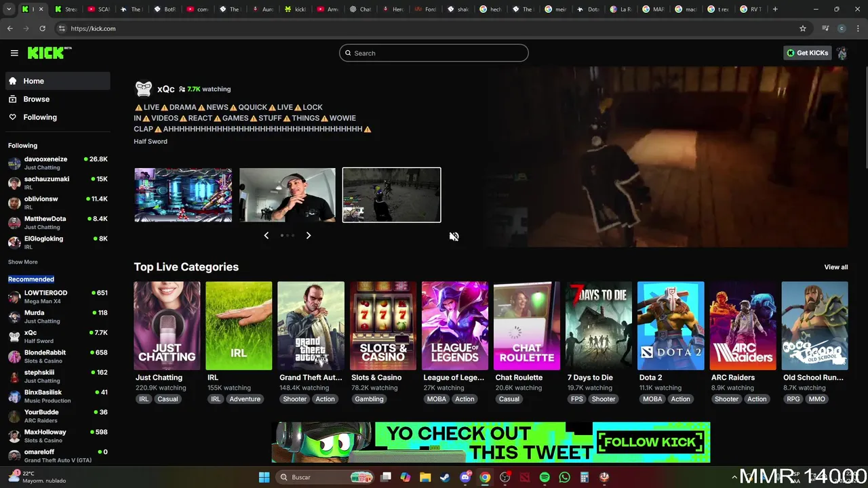The image size is (868, 488).
Task: Open the Chat Roulette category card
Action: [527, 326]
